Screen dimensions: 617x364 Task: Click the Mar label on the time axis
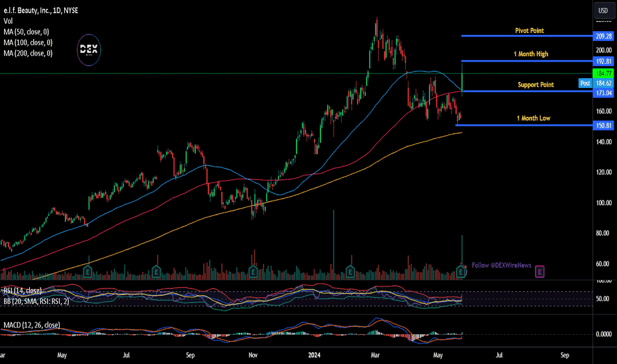375,355
